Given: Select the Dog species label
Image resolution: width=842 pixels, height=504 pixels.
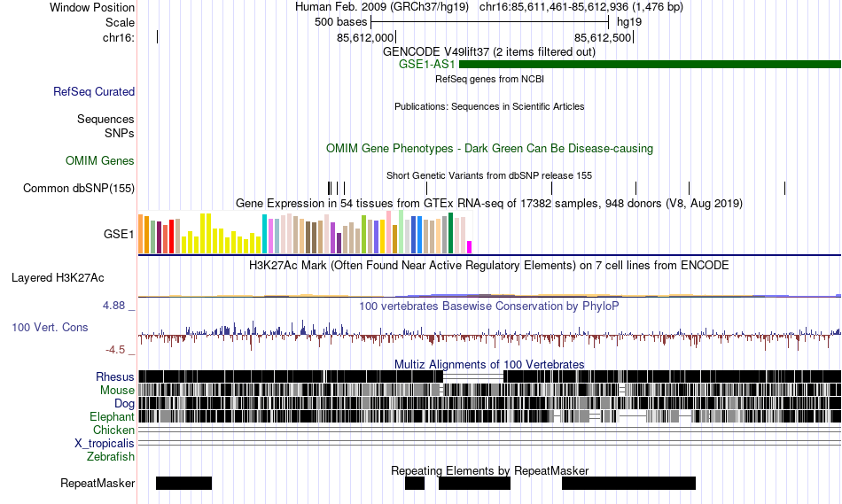Looking at the screenshot, I should 124,404.
